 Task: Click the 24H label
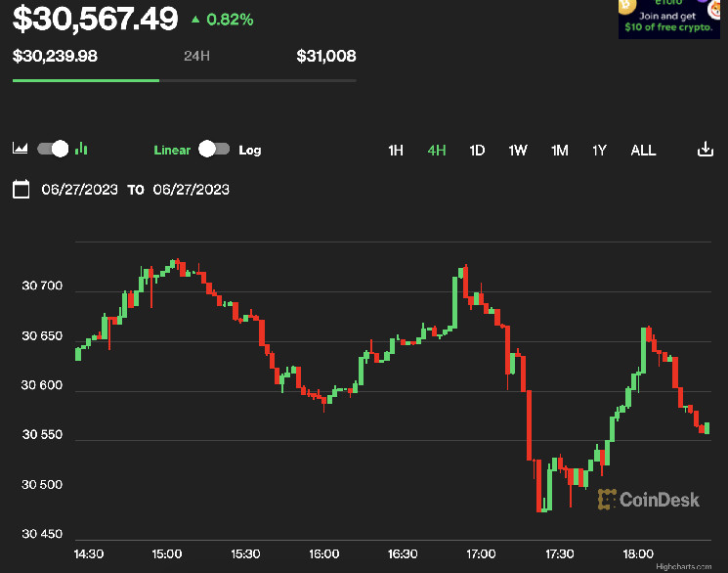[x=196, y=57]
